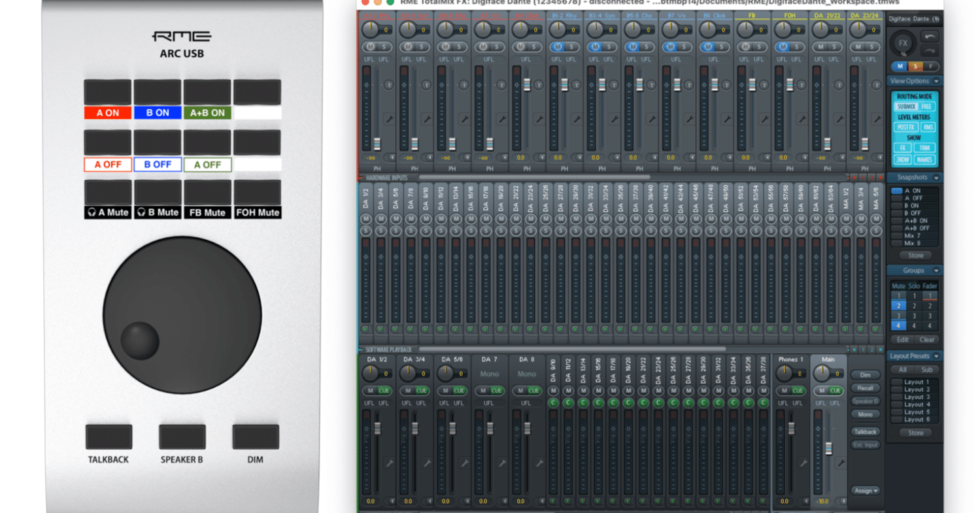Mute the Main output channel

[821, 390]
